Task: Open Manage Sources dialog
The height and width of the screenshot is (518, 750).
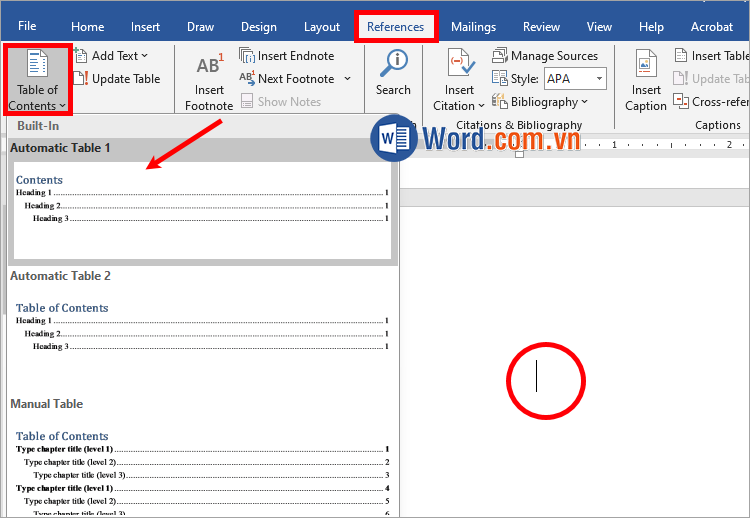Action: click(545, 56)
